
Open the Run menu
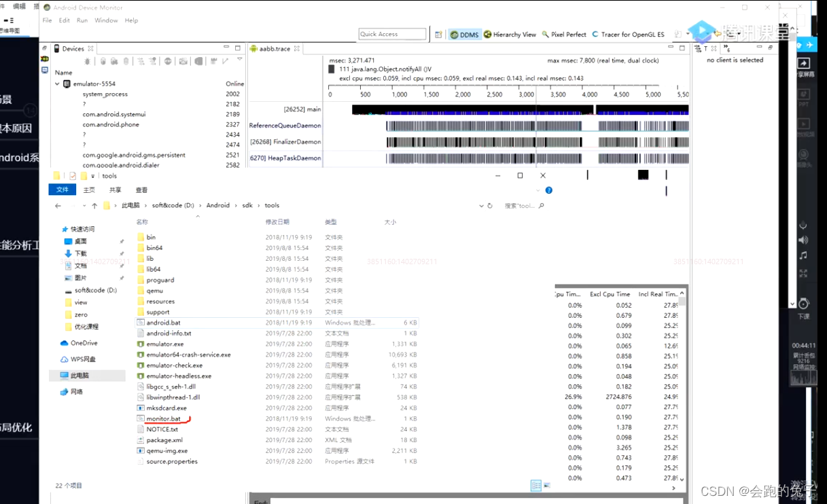pos(83,20)
